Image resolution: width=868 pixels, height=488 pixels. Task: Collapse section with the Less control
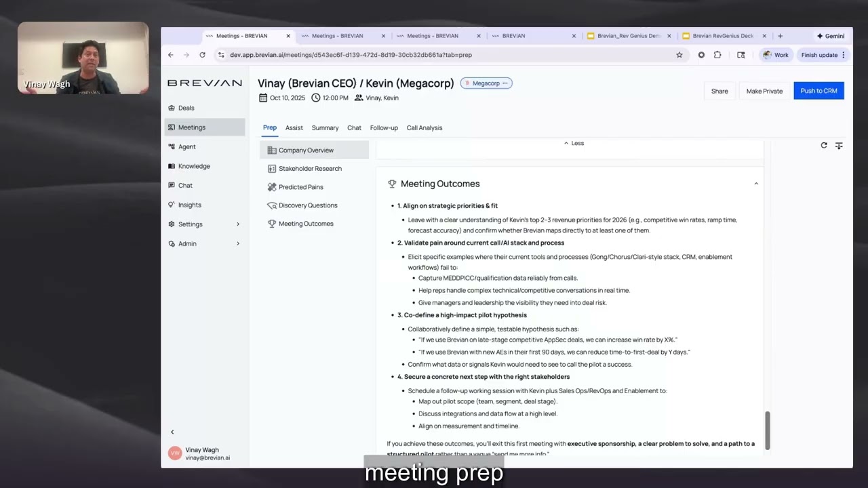pyautogui.click(x=574, y=143)
